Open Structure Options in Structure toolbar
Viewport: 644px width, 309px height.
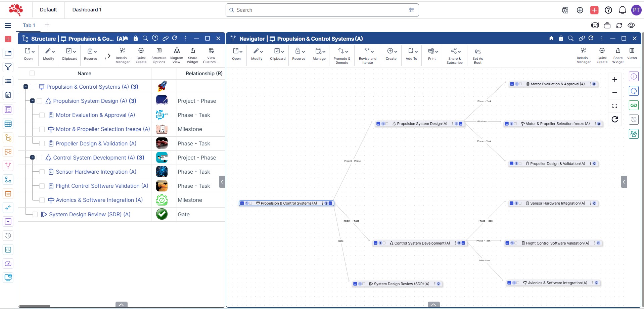pos(159,55)
